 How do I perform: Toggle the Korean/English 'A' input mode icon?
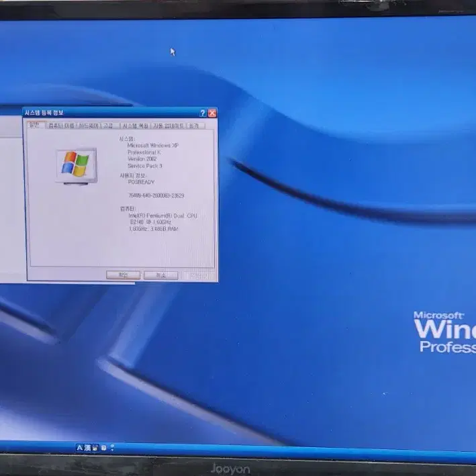tap(79, 448)
